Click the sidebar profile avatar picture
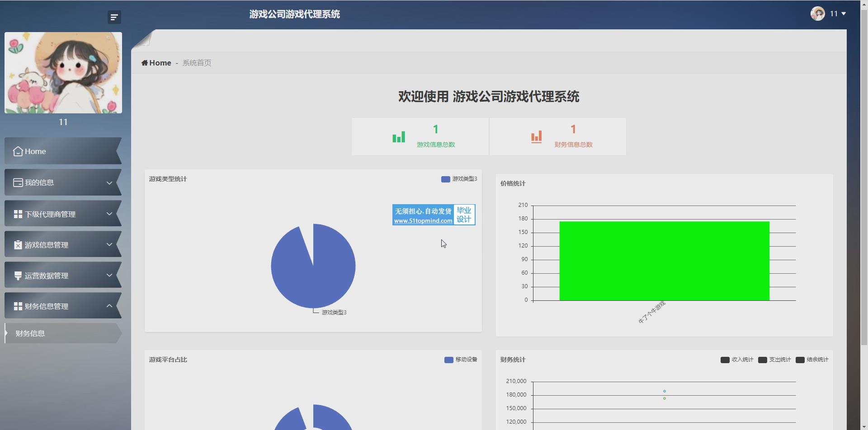The width and height of the screenshot is (868, 430). pyautogui.click(x=63, y=73)
